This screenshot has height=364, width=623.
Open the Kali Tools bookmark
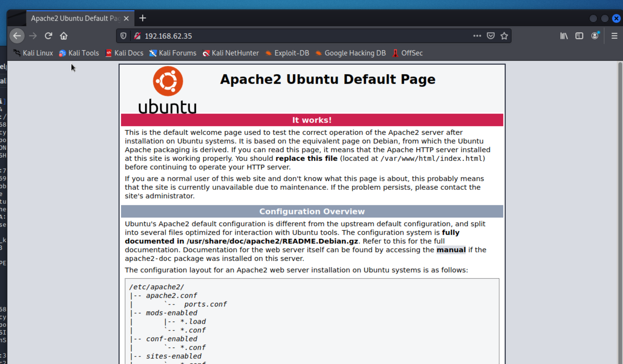pyautogui.click(x=79, y=53)
